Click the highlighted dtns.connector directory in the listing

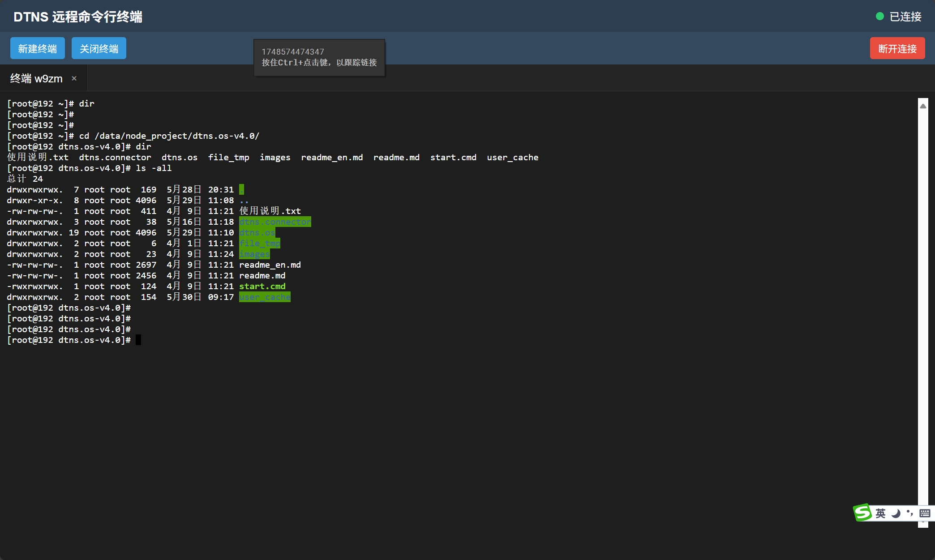(x=275, y=222)
